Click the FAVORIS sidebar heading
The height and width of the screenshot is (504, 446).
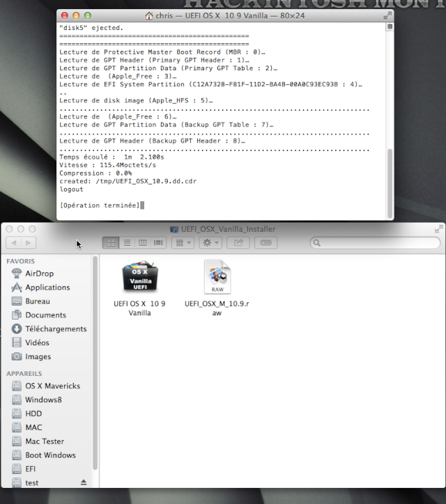pos(21,261)
